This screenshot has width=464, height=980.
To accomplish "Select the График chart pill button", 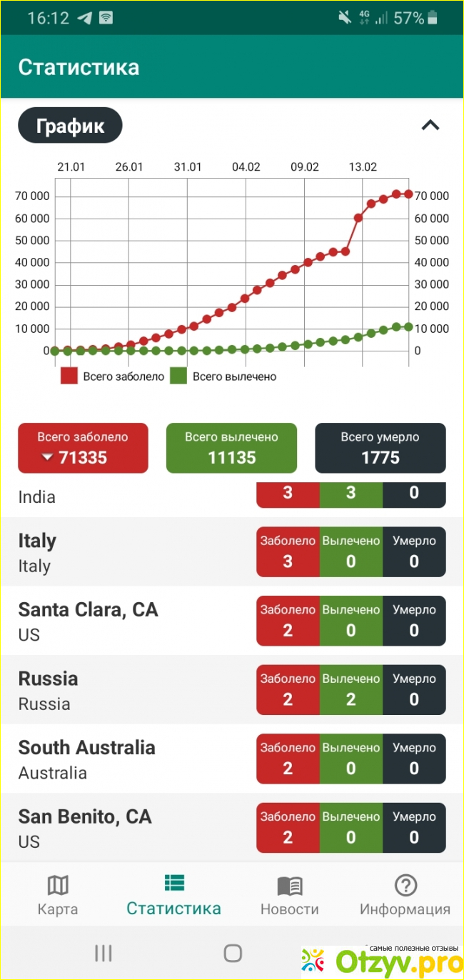I will coord(70,126).
